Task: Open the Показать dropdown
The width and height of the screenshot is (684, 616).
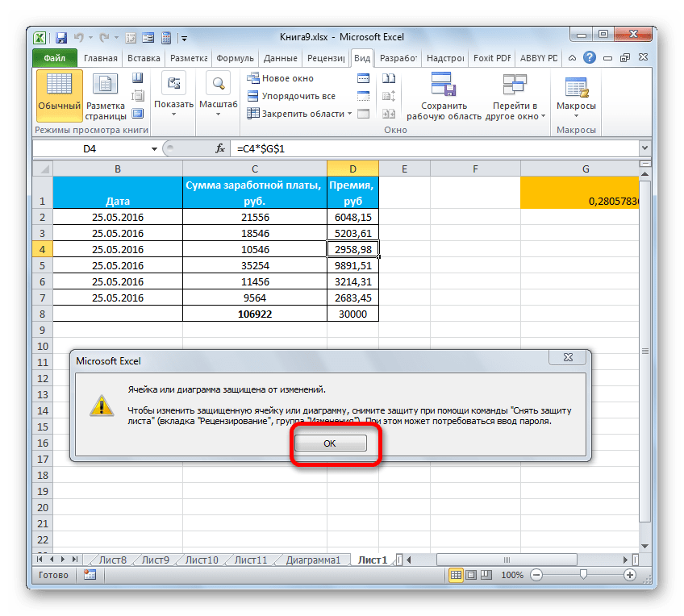Action: coord(173,95)
